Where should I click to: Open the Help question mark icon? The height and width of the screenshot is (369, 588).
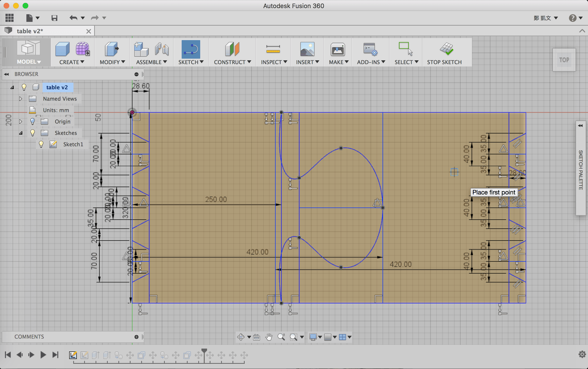click(x=572, y=18)
